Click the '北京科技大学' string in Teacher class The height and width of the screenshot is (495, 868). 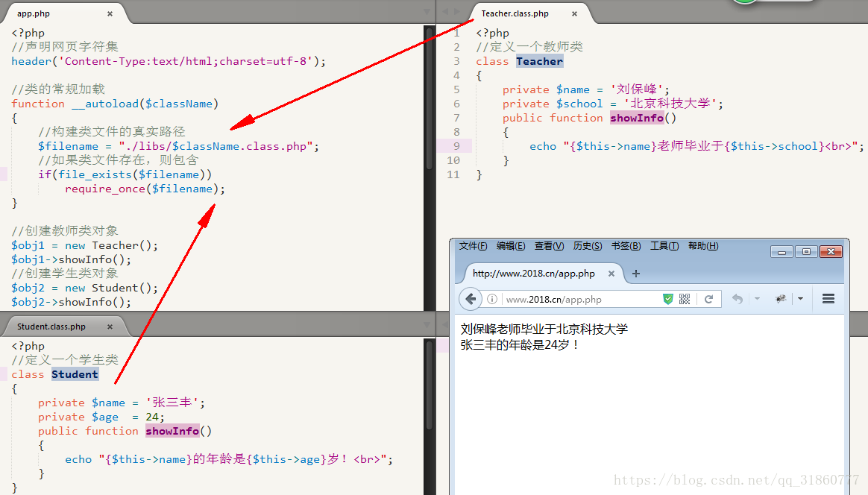pos(670,104)
